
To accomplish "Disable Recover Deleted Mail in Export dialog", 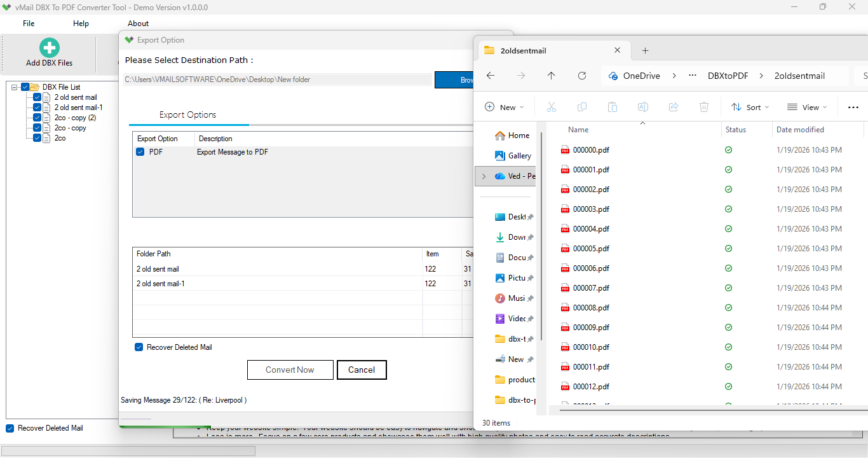I will click(139, 347).
